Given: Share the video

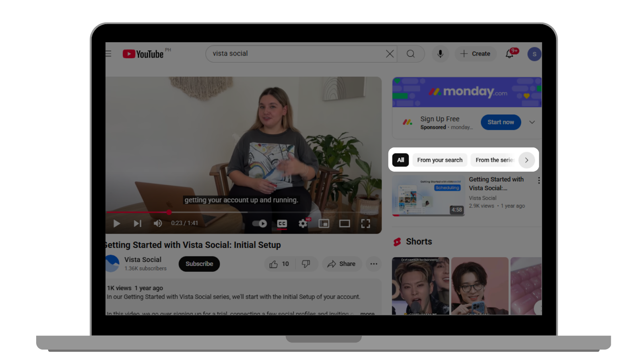Looking at the screenshot, I should tap(342, 264).
